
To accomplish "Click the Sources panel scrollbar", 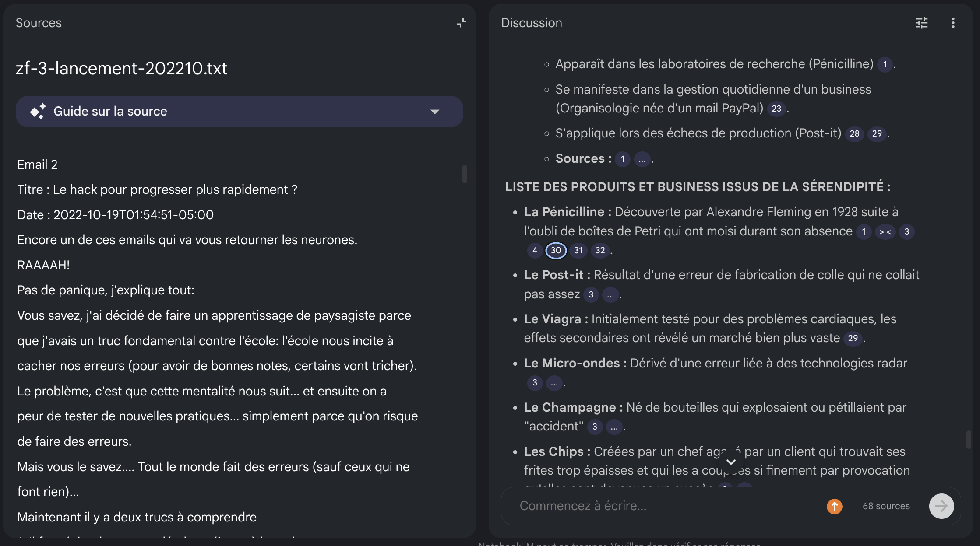I will pyautogui.click(x=465, y=174).
